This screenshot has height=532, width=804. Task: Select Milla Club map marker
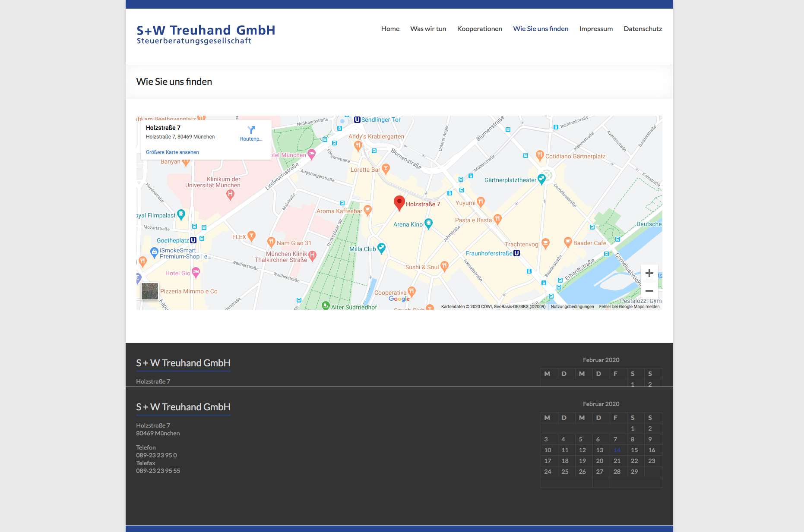[381, 248]
